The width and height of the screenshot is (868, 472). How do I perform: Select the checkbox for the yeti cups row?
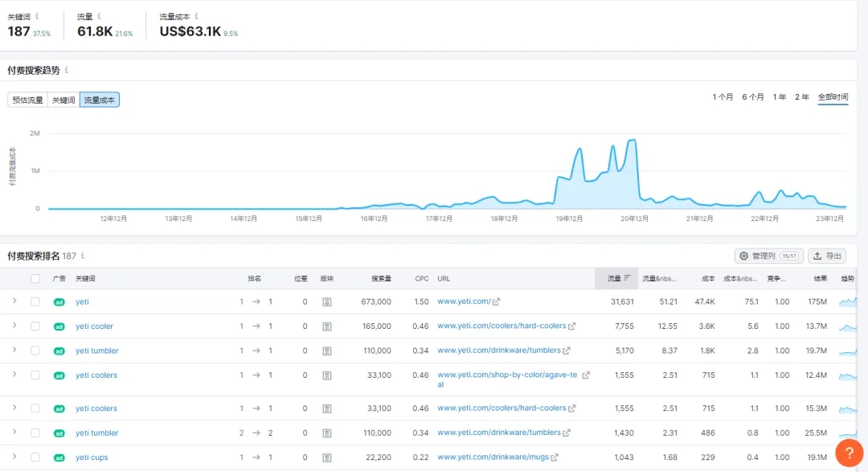click(35, 458)
